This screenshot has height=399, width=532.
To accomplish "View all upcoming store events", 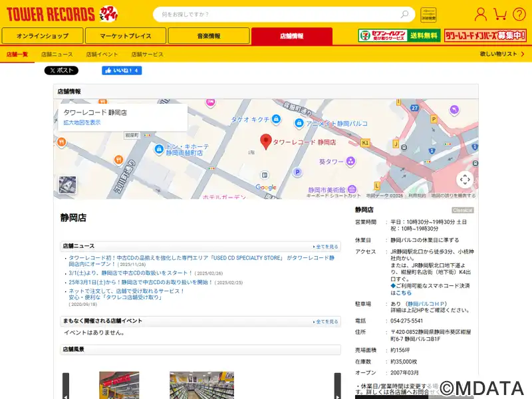I will click(327, 321).
